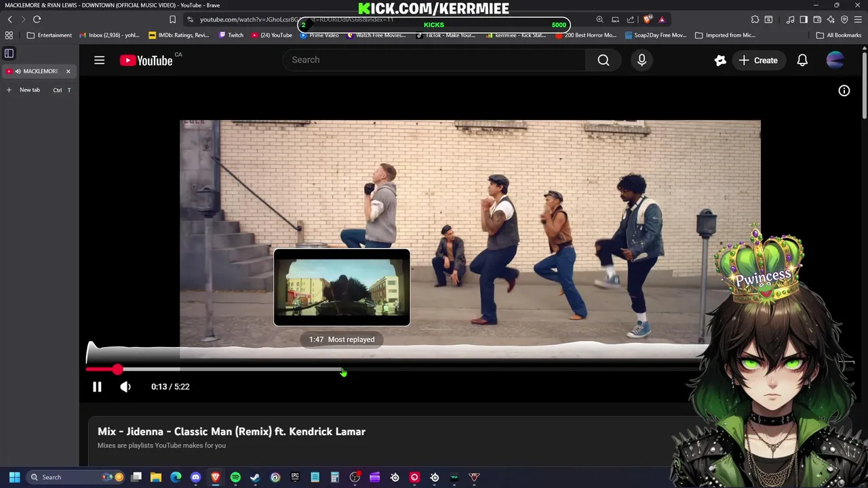This screenshot has width=868, height=488.
Task: Open YouTube guide hamburger menu
Action: coord(99,60)
